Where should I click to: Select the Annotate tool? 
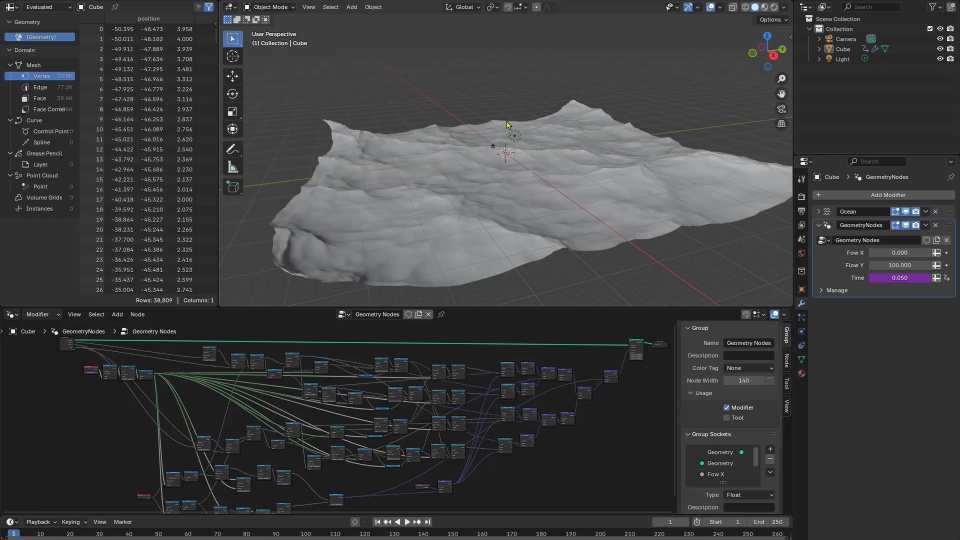(233, 149)
